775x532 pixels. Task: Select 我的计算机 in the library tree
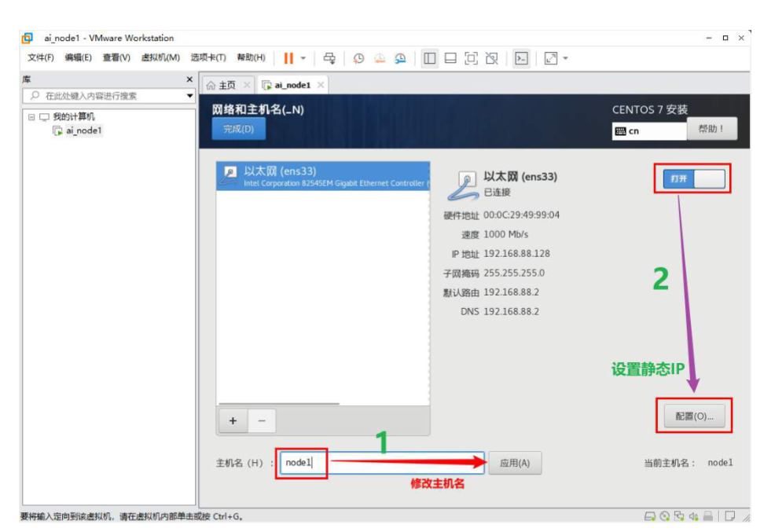click(x=74, y=117)
